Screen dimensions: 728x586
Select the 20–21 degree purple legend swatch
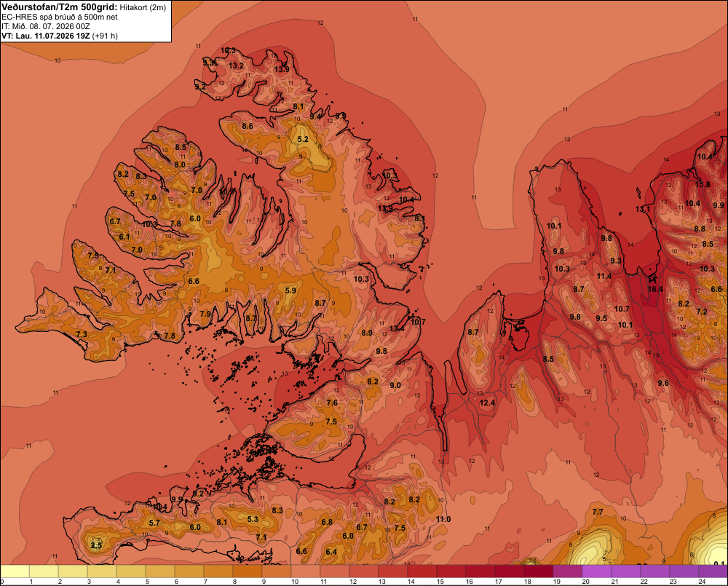597,571
